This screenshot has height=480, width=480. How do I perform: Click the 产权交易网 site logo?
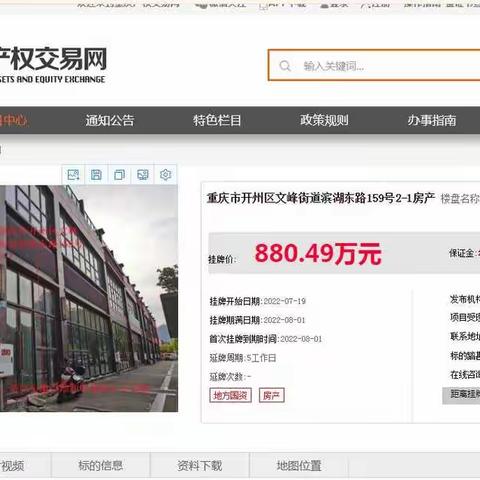[x=53, y=65]
